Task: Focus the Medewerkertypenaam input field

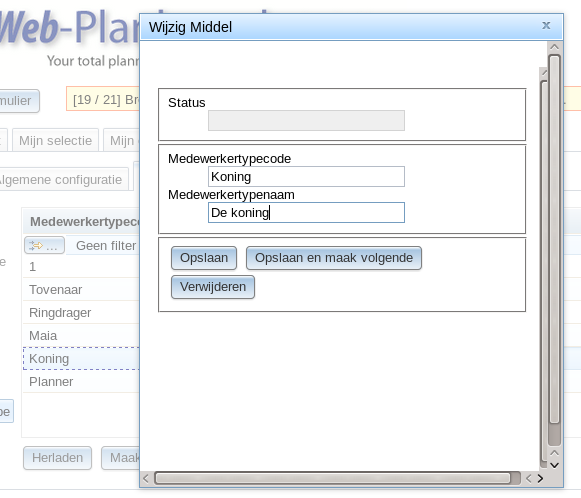Action: [x=306, y=212]
